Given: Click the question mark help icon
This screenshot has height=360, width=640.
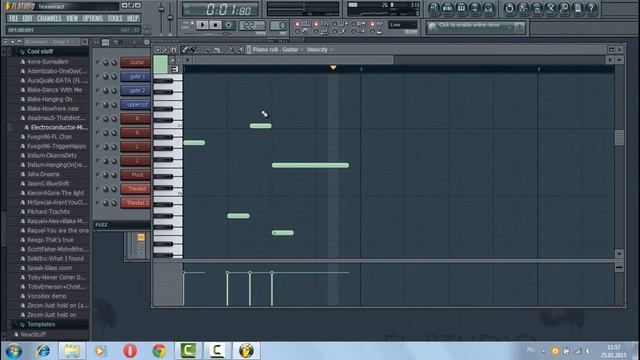Looking at the screenshot, I should [591, 8].
